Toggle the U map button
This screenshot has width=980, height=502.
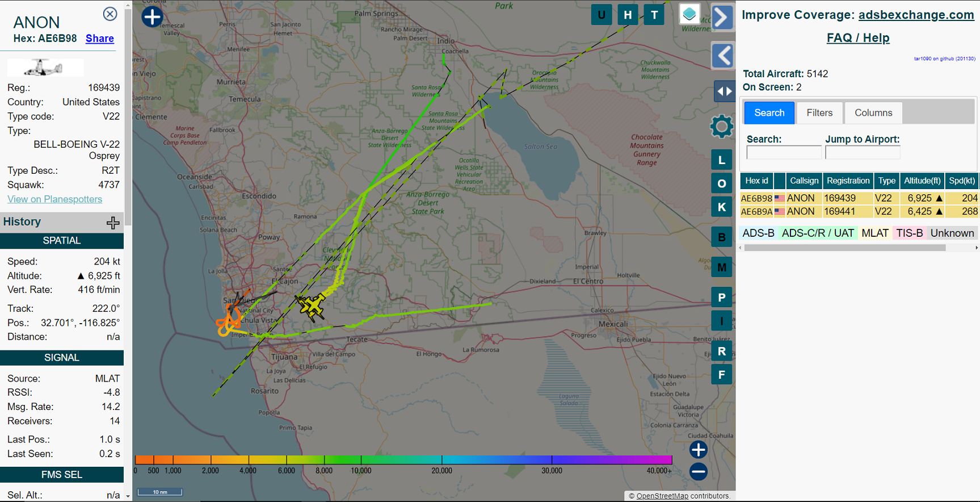pyautogui.click(x=602, y=15)
